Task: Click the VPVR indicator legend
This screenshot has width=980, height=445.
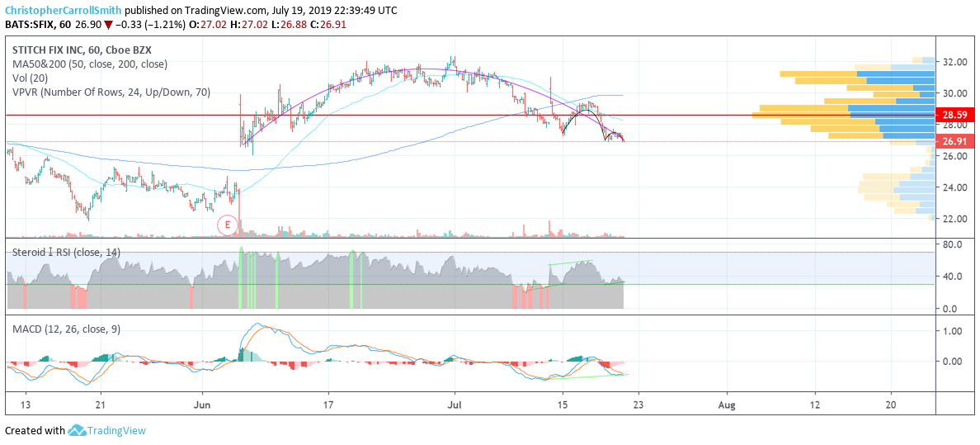Action: (111, 92)
